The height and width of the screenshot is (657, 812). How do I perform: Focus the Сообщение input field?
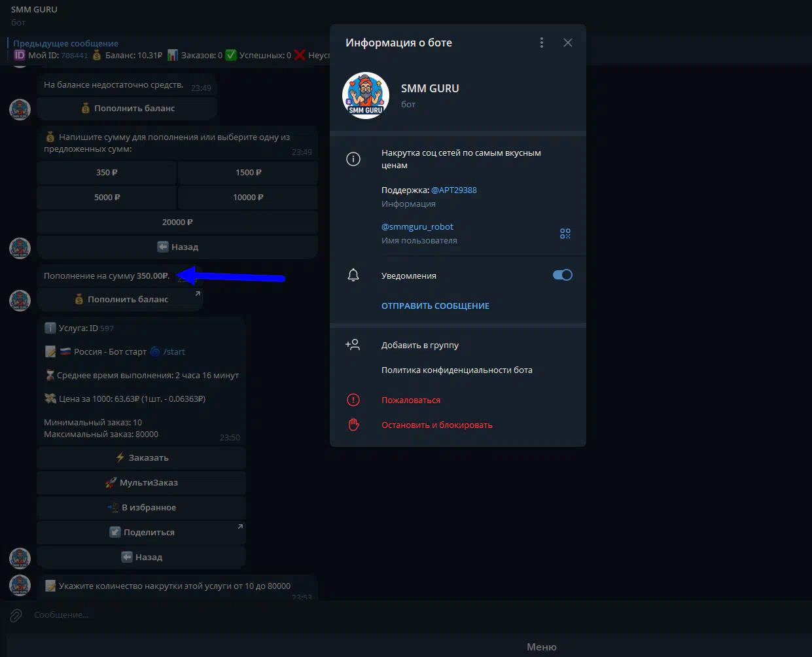point(419,615)
